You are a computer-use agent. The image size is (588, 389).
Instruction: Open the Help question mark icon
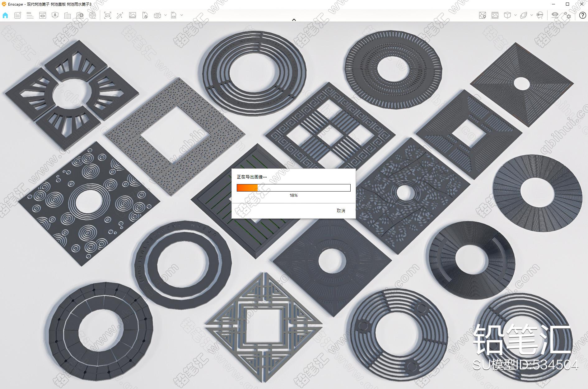pyautogui.click(x=582, y=15)
